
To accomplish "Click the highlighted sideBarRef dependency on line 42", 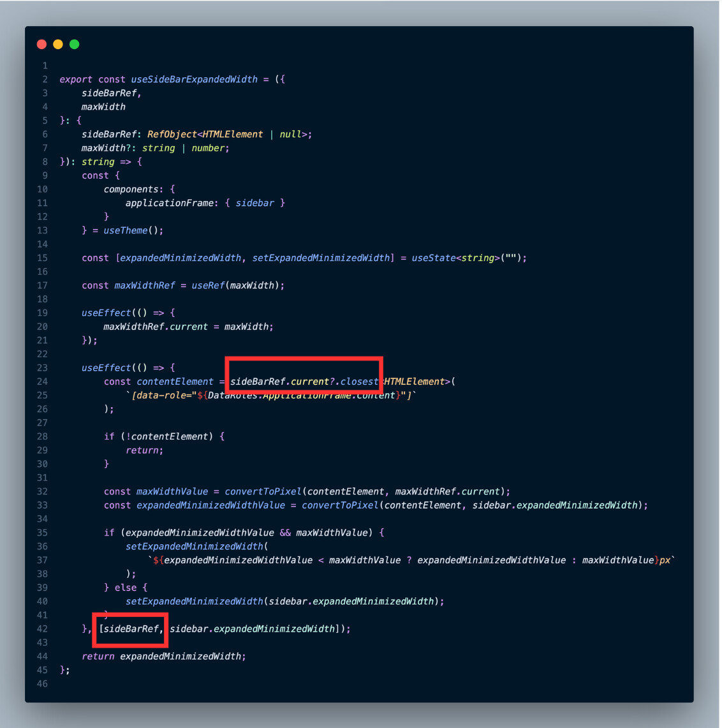I will pos(131,629).
